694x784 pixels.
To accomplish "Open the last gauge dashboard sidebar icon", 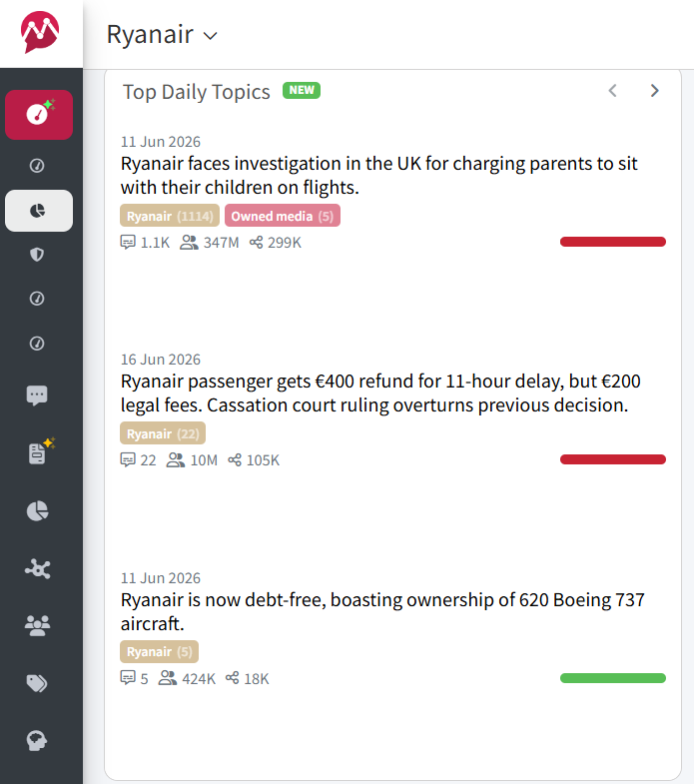I will click(x=37, y=344).
